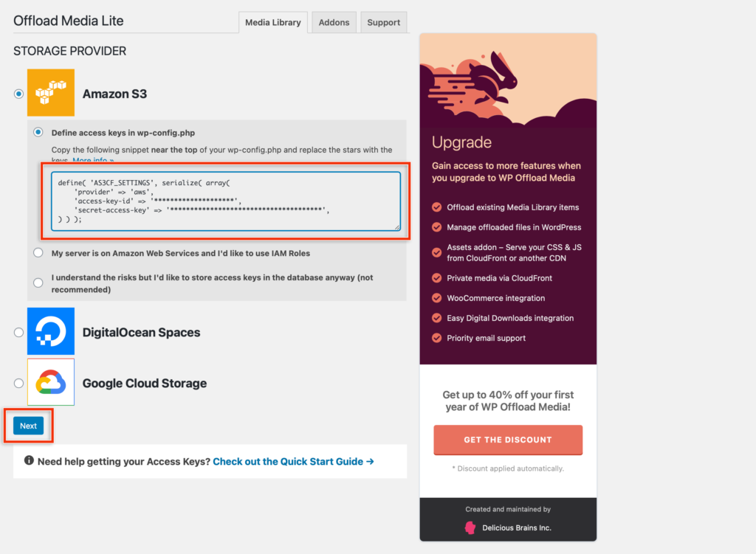This screenshot has height=554, width=756.
Task: Open the More info link
Action: click(x=93, y=159)
